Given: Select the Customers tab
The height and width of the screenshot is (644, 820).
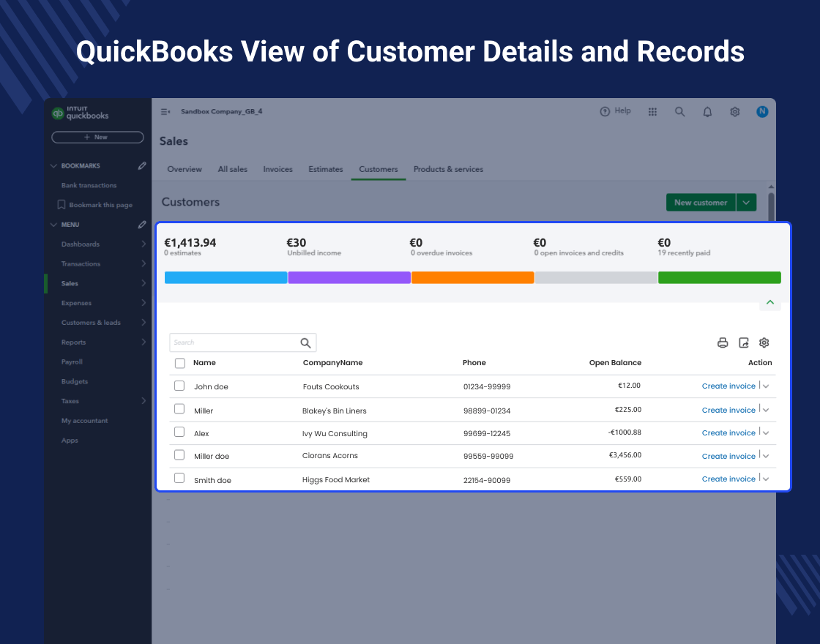Looking at the screenshot, I should coord(379,169).
